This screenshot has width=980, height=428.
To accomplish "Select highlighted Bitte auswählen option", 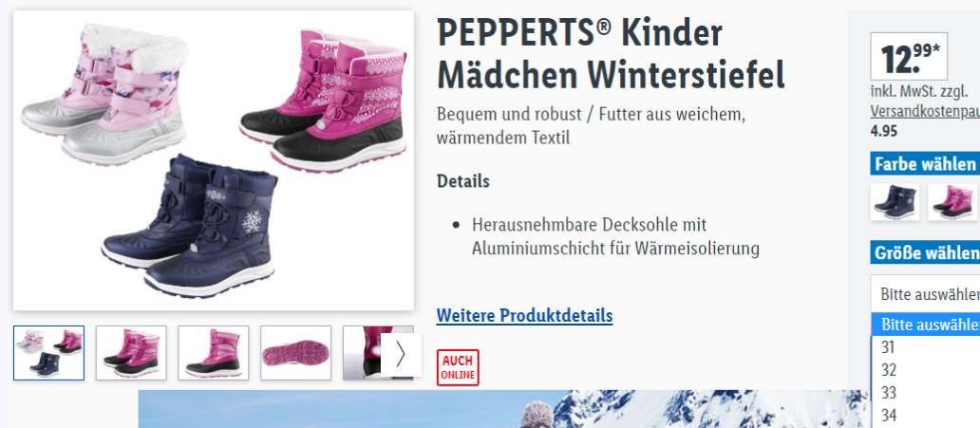I will pyautogui.click(x=926, y=325).
